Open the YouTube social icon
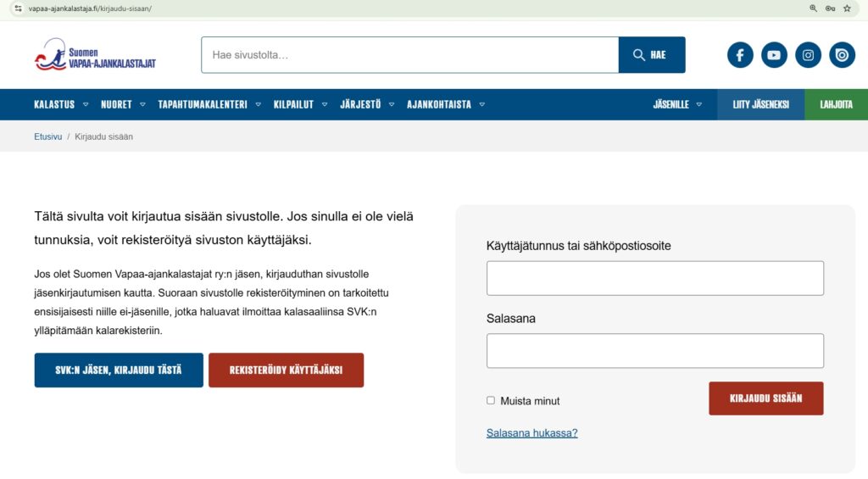The image size is (868, 479). coord(774,55)
